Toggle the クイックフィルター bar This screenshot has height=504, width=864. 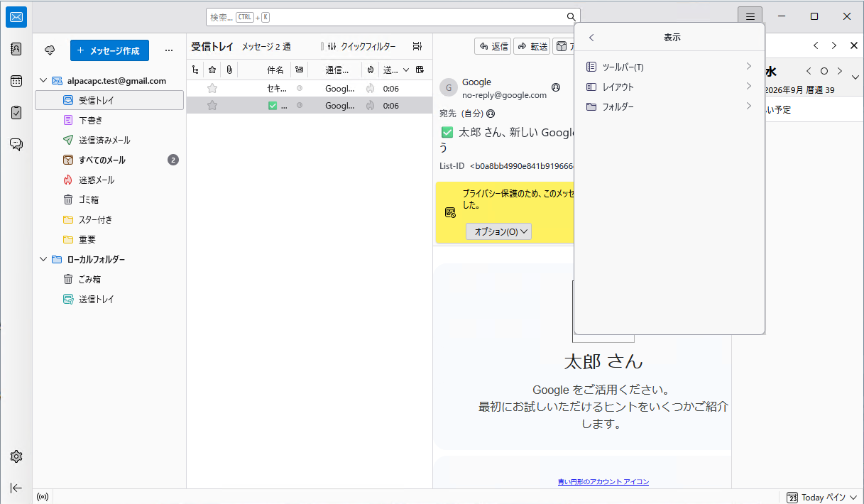[x=361, y=46]
